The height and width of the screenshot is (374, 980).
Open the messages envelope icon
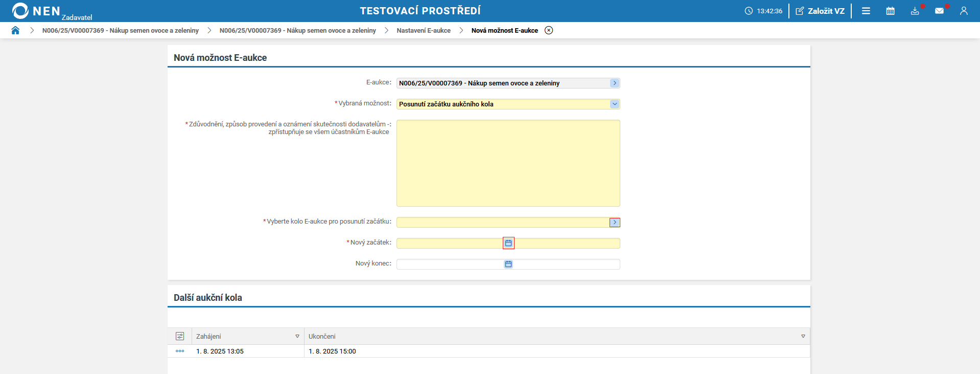pos(939,11)
